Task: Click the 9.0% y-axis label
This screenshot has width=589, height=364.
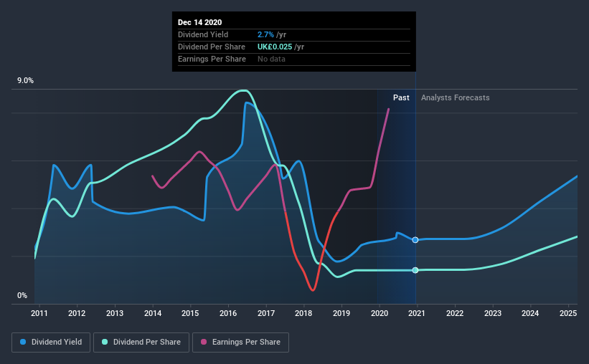Action: click(x=26, y=81)
